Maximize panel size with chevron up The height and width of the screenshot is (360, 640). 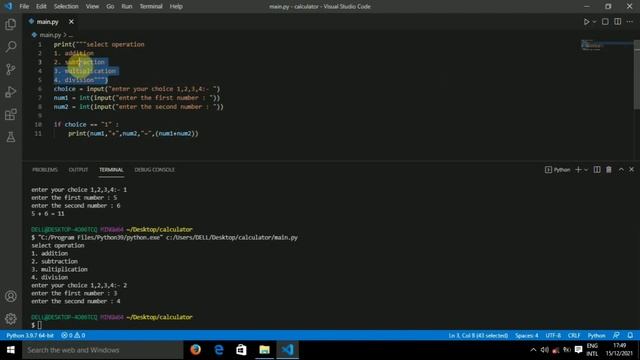click(621, 170)
